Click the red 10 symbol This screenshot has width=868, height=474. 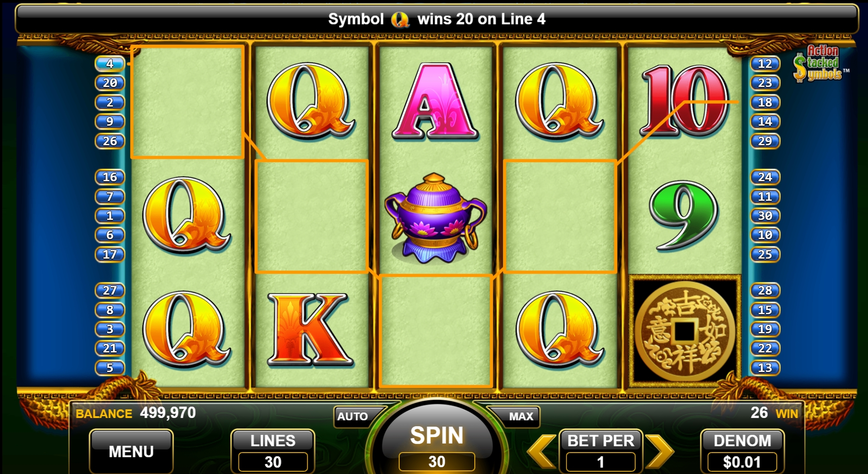685,100
